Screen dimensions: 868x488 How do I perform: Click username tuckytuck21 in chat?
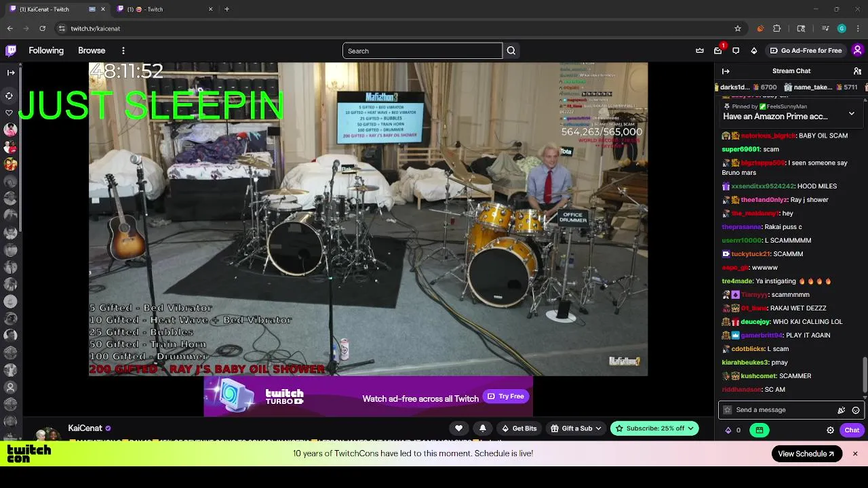[751, 253]
